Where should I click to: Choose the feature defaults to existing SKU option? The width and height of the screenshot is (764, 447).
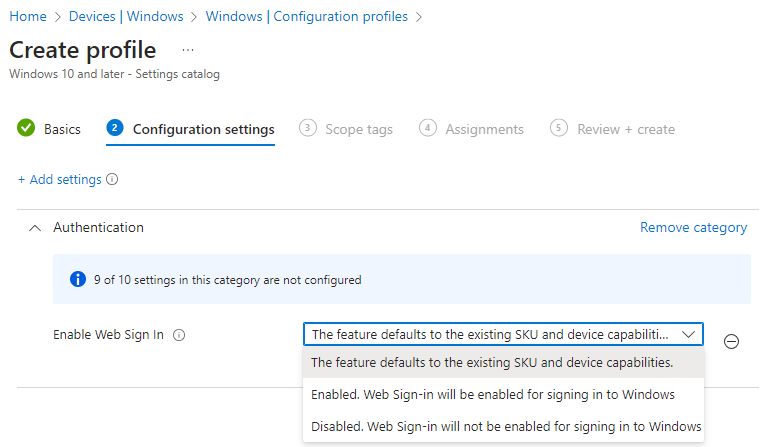pyautogui.click(x=503, y=362)
